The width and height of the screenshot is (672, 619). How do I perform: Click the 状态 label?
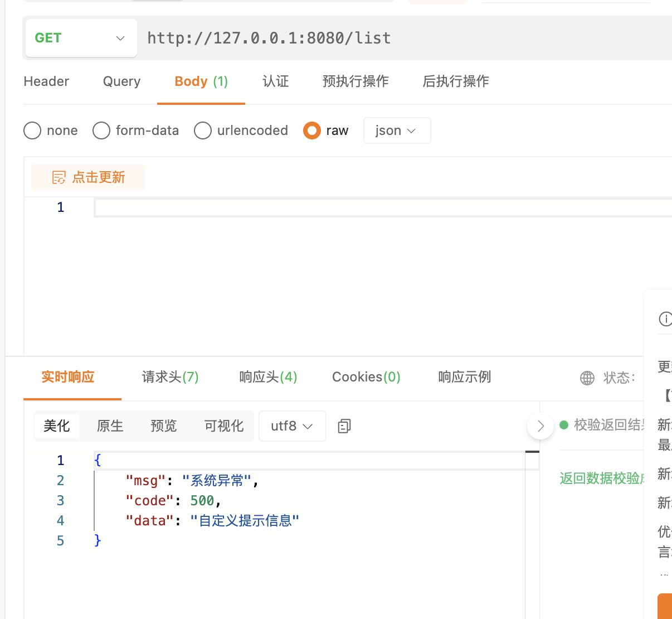pyautogui.click(x=619, y=378)
